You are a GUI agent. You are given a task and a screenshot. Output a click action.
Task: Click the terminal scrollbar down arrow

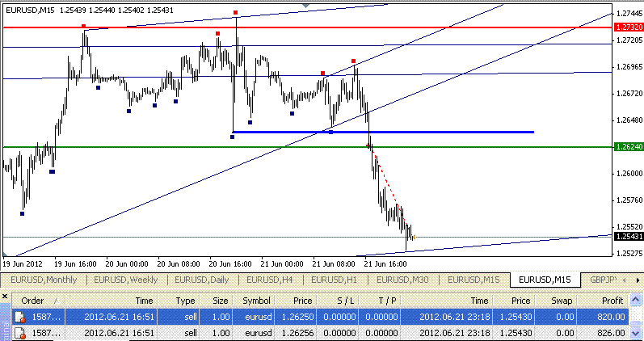[636, 332]
